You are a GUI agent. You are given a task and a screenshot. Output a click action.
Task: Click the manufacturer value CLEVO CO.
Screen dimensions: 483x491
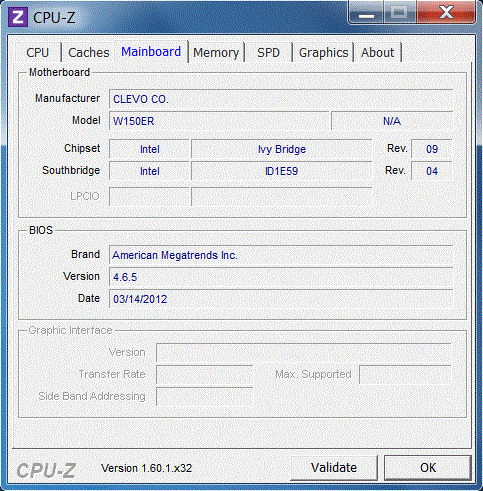281,99
